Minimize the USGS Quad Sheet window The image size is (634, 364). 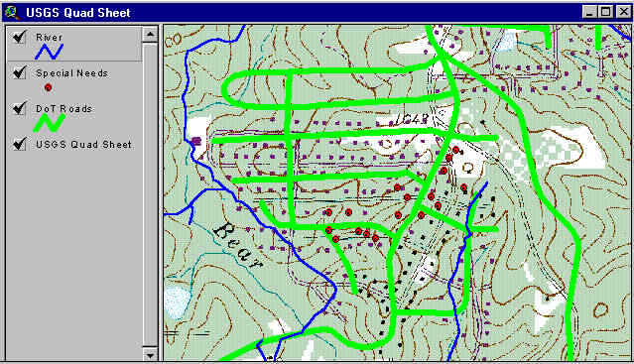coord(589,12)
